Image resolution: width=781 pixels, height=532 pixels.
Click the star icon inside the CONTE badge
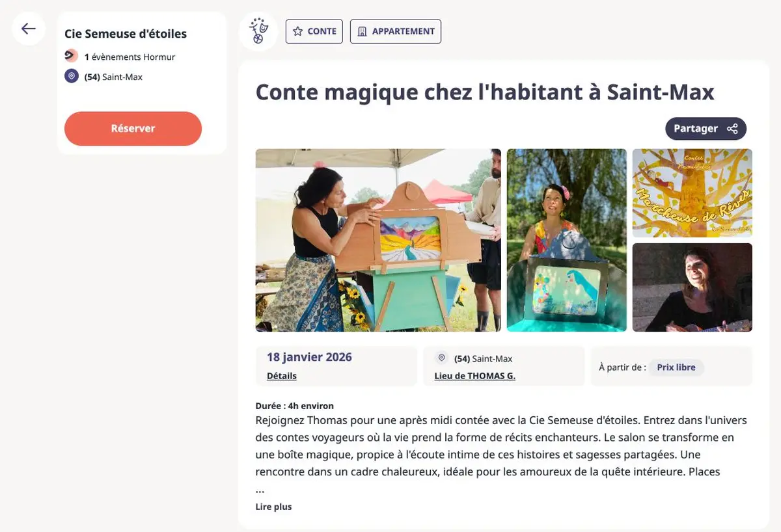298,31
